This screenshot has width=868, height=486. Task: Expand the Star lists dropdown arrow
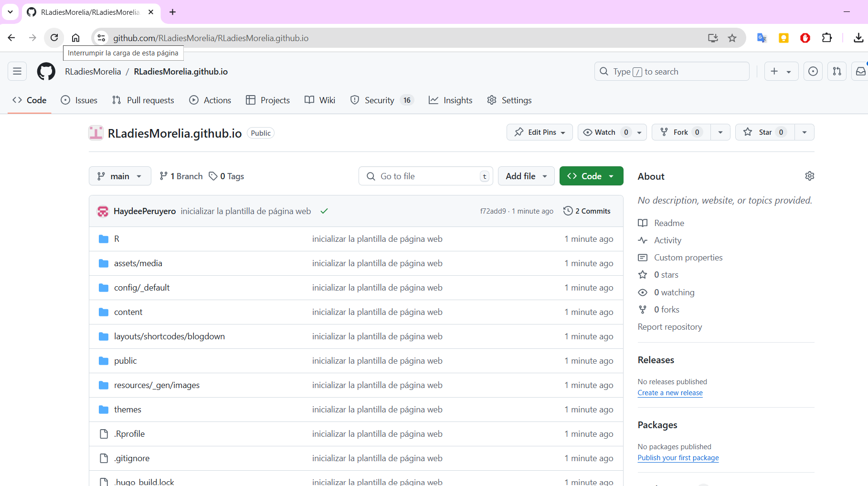(804, 132)
